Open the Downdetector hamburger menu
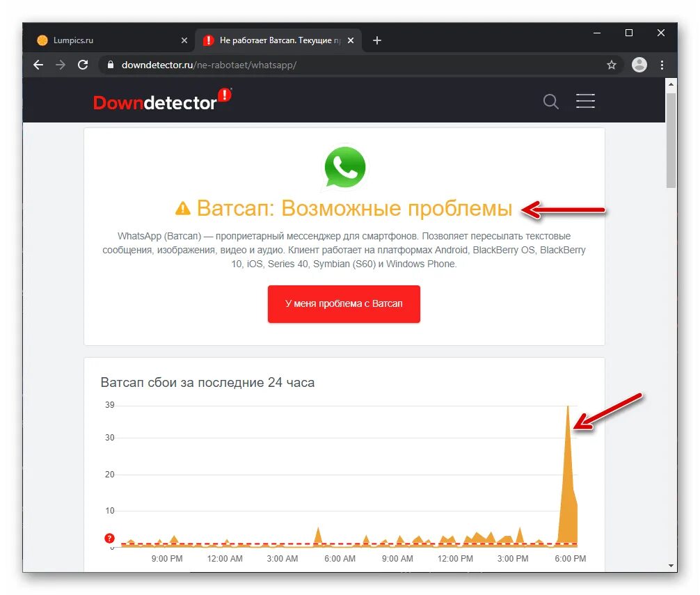Image resolution: width=700 pixels, height=595 pixels. point(585,101)
